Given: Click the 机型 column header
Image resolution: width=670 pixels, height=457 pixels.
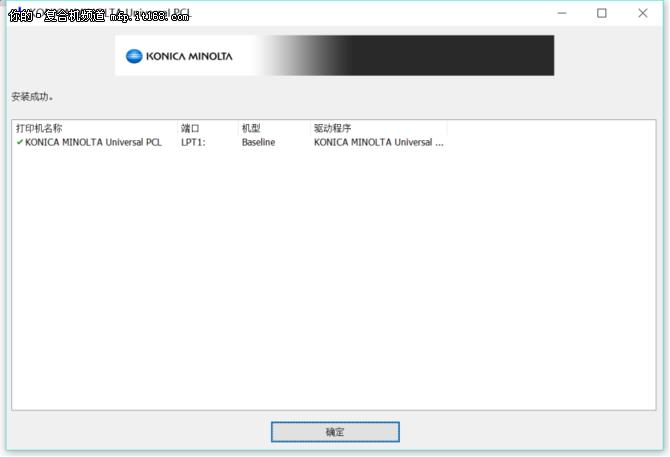Looking at the screenshot, I should coord(274,128).
